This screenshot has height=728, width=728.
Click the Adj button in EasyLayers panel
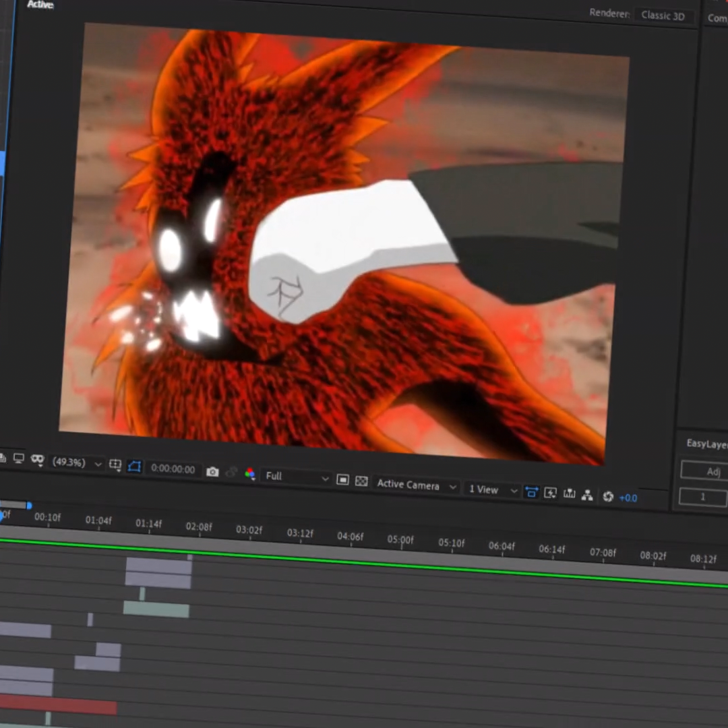706,472
